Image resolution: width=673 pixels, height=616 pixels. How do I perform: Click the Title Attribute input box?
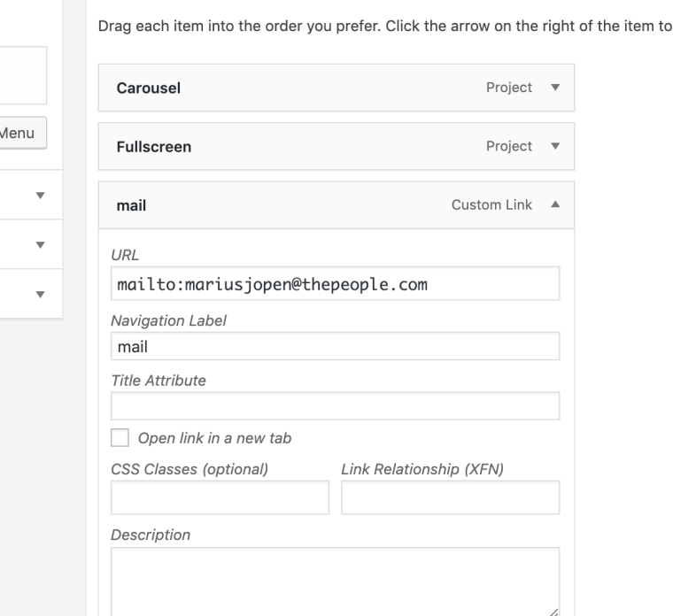tap(335, 406)
